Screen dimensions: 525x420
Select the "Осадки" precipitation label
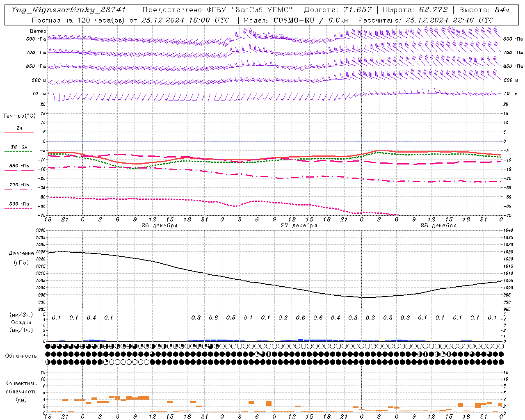click(x=21, y=322)
